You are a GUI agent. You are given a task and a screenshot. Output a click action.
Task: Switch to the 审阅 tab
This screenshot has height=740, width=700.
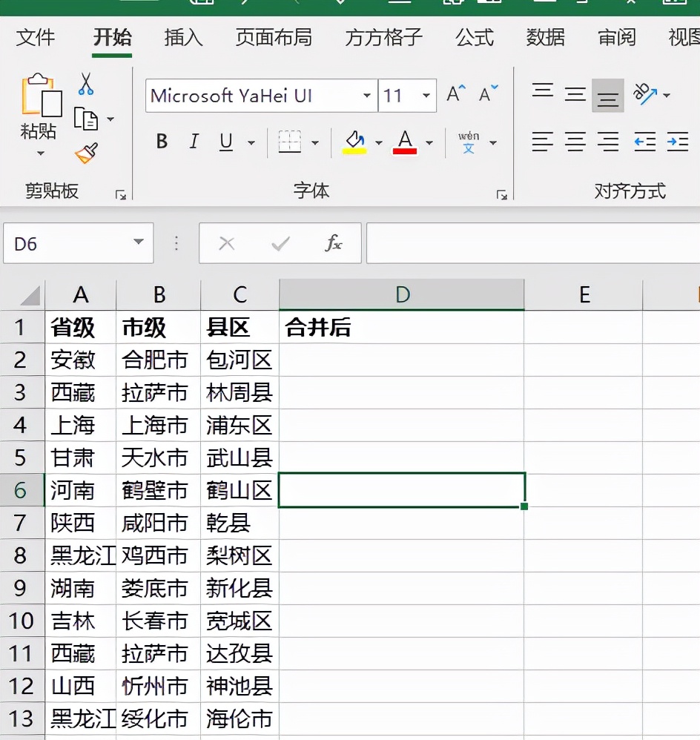coord(617,38)
